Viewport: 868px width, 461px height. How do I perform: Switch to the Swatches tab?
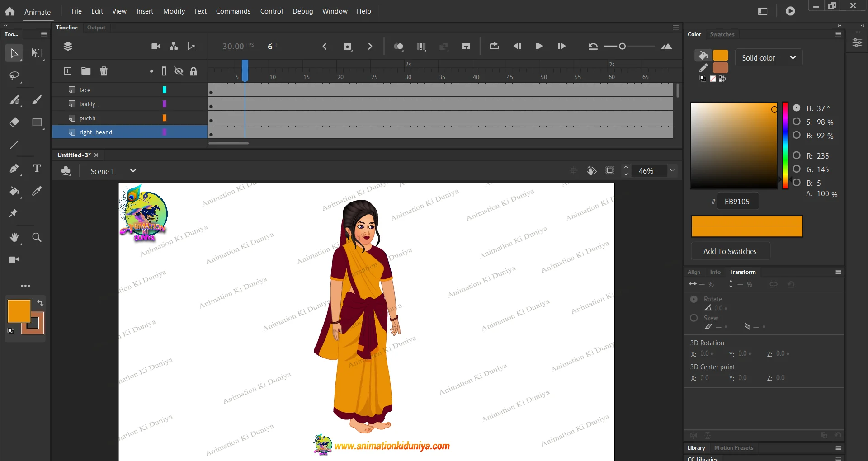pyautogui.click(x=722, y=34)
